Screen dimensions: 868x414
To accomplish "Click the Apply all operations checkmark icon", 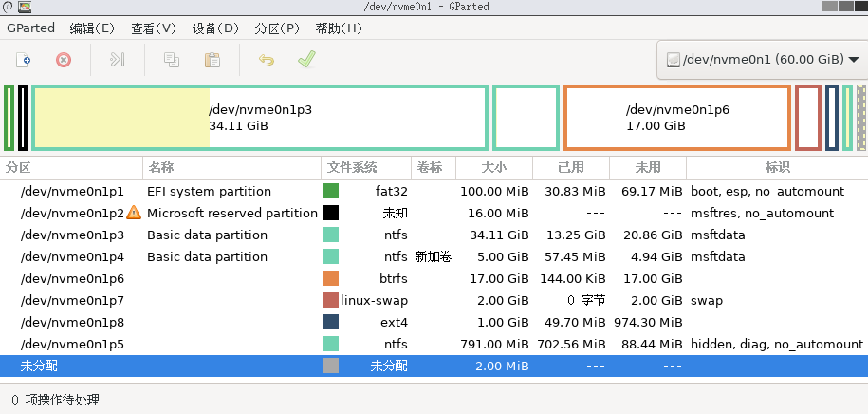I will click(x=306, y=59).
